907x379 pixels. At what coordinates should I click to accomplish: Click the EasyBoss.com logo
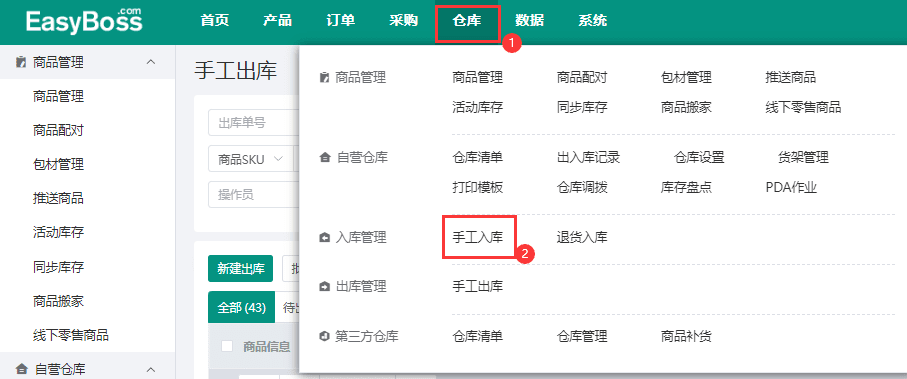(x=84, y=20)
